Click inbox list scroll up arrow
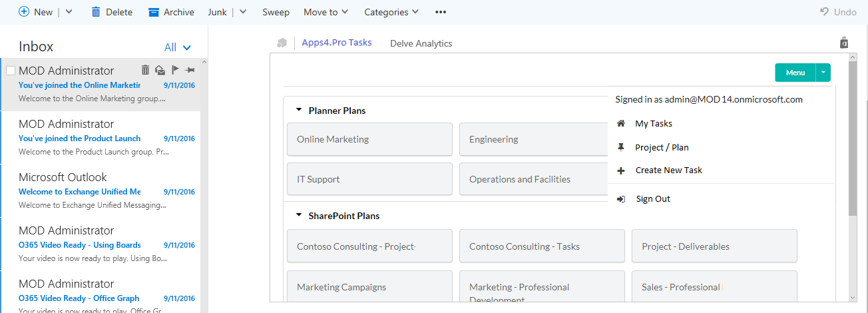This screenshot has width=868, height=313. [204, 62]
